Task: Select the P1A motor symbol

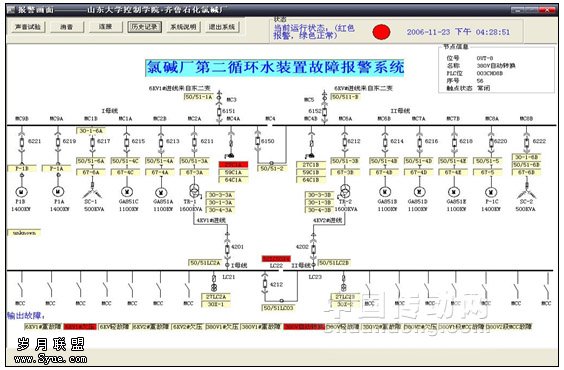Action: point(58,192)
